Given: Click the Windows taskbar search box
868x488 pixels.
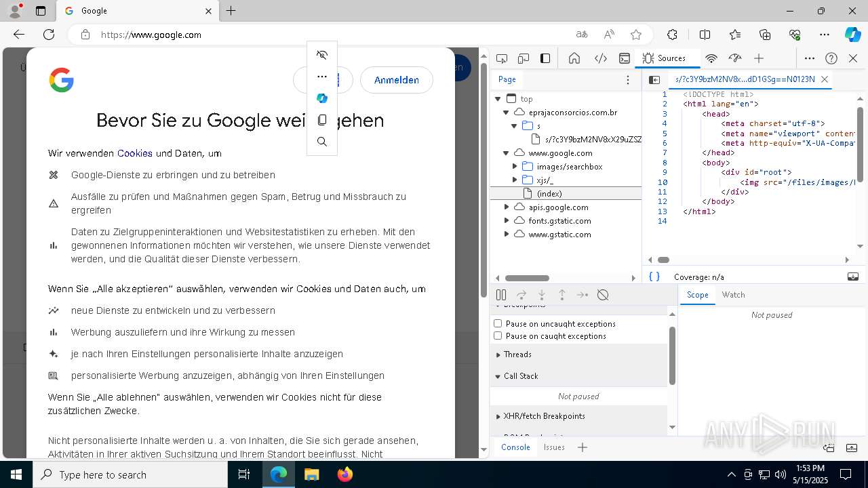Looking at the screenshot, I should coord(130,474).
